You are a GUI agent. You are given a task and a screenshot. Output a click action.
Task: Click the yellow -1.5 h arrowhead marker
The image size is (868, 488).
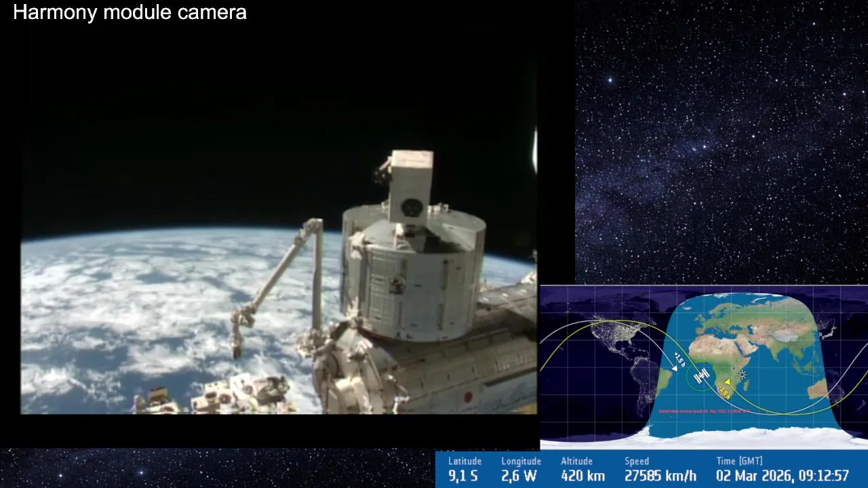pos(728,382)
